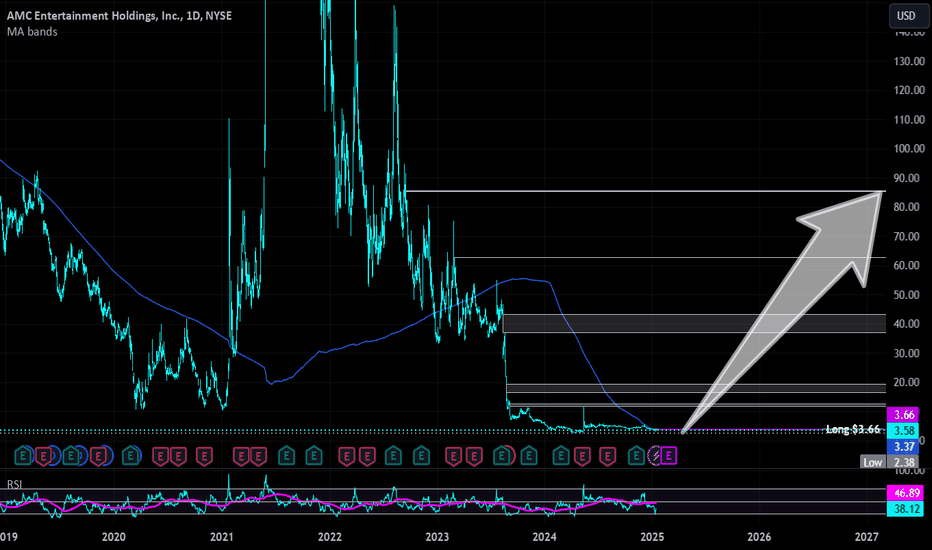Click the 2026 label on time axis
932x550 pixels.
[759, 537]
